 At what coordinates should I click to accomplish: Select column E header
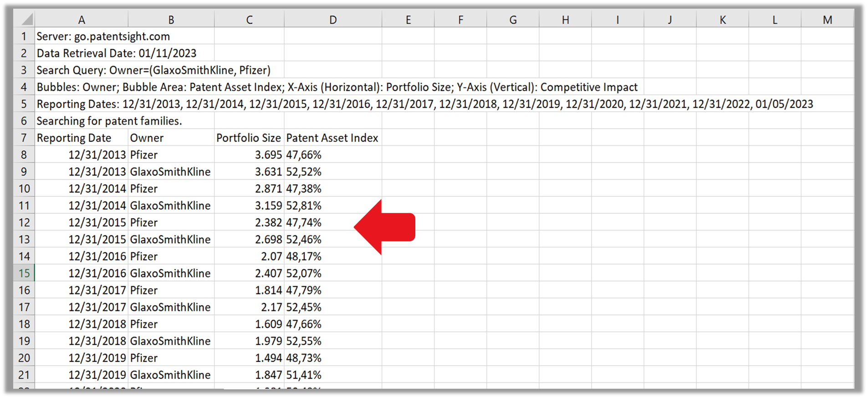pyautogui.click(x=408, y=19)
